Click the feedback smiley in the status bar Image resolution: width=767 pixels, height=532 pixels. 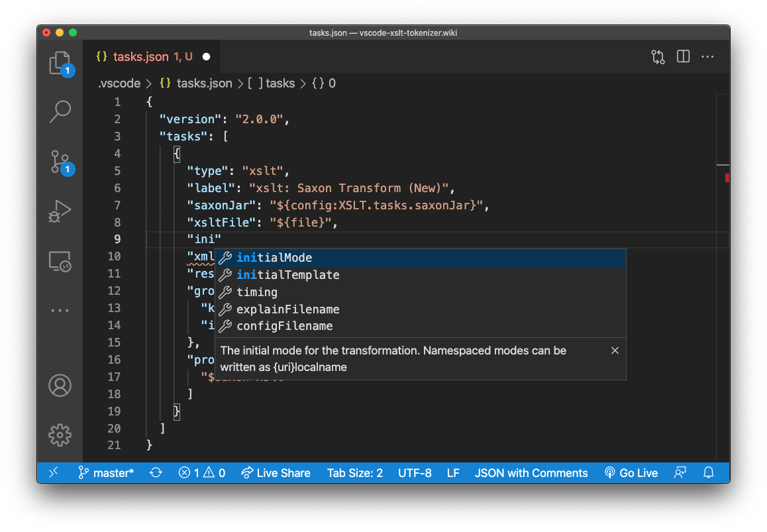[x=680, y=472]
